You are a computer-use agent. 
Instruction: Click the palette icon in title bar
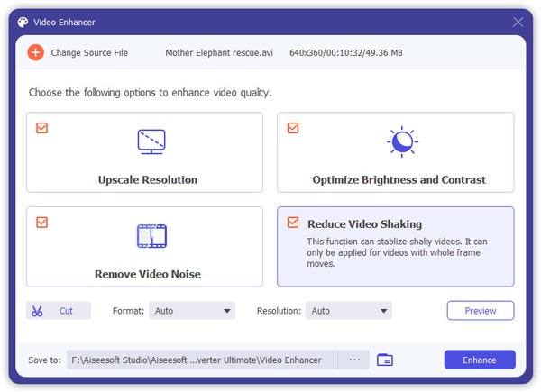click(23, 22)
